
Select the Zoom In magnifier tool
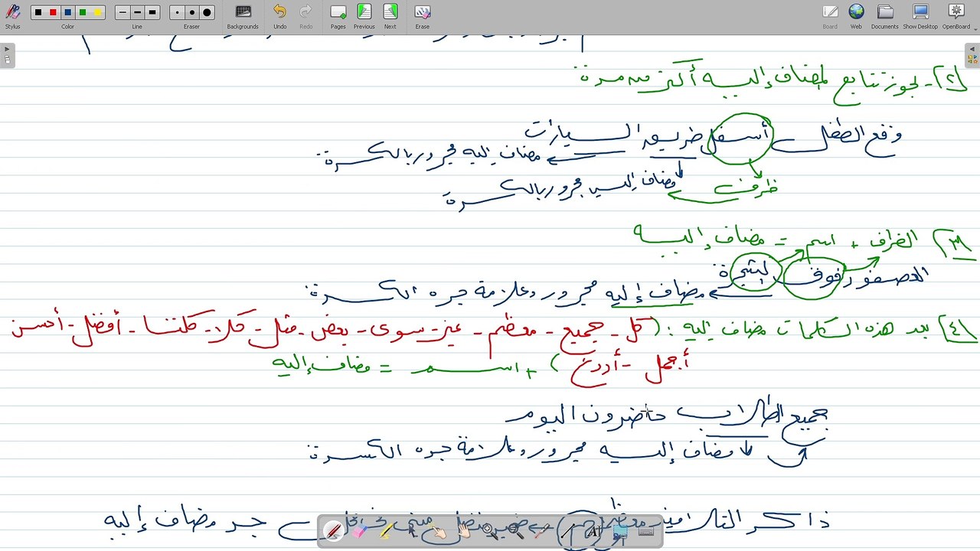[x=489, y=531]
